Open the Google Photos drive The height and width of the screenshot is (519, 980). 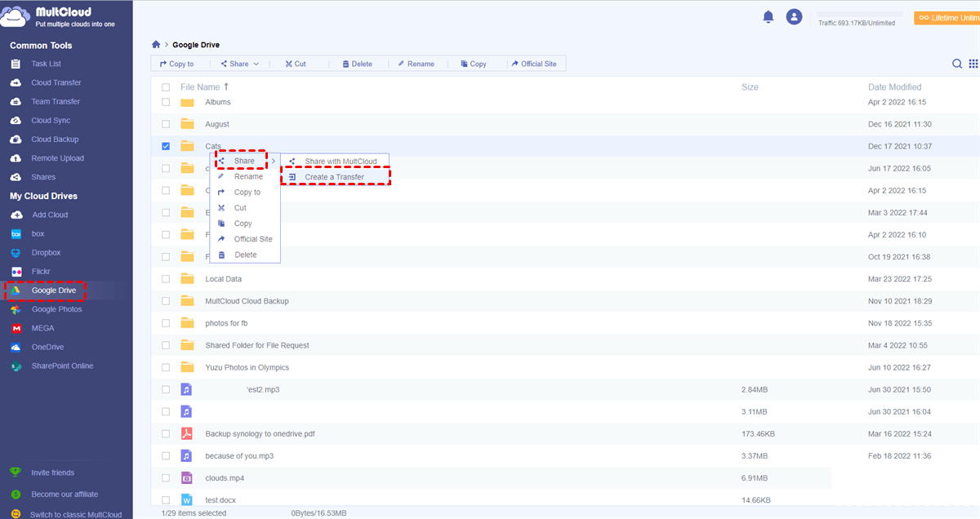pos(56,309)
